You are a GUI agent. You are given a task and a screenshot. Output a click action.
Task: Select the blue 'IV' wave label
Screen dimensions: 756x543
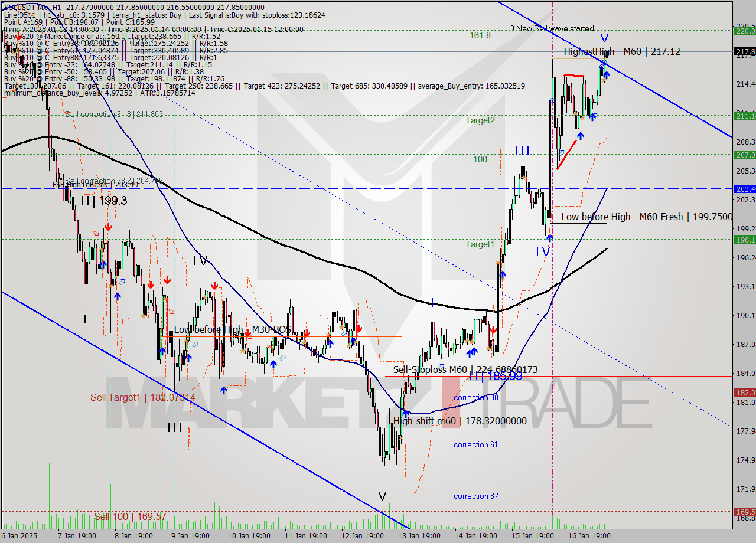[x=543, y=251]
